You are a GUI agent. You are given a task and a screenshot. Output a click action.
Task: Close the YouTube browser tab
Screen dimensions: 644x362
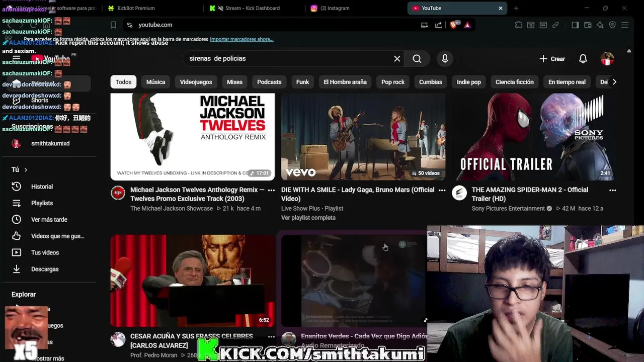pos(501,8)
